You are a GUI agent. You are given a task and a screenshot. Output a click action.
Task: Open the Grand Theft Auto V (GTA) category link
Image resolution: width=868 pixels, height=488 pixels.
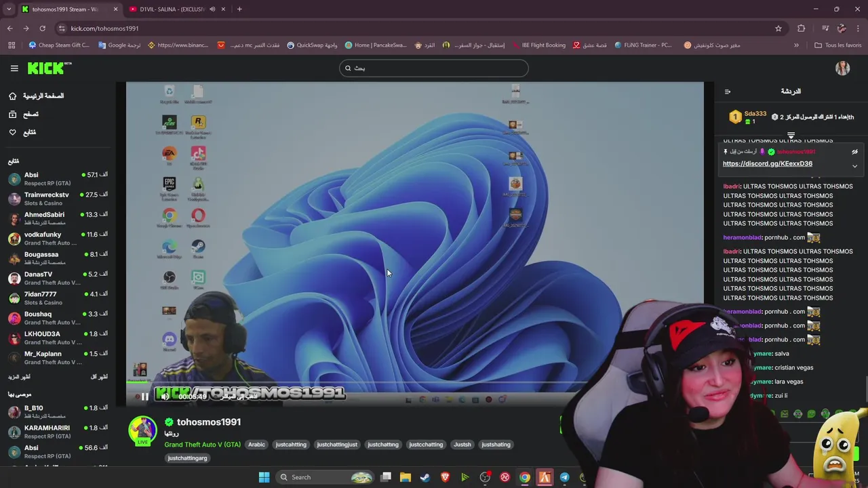(x=202, y=445)
